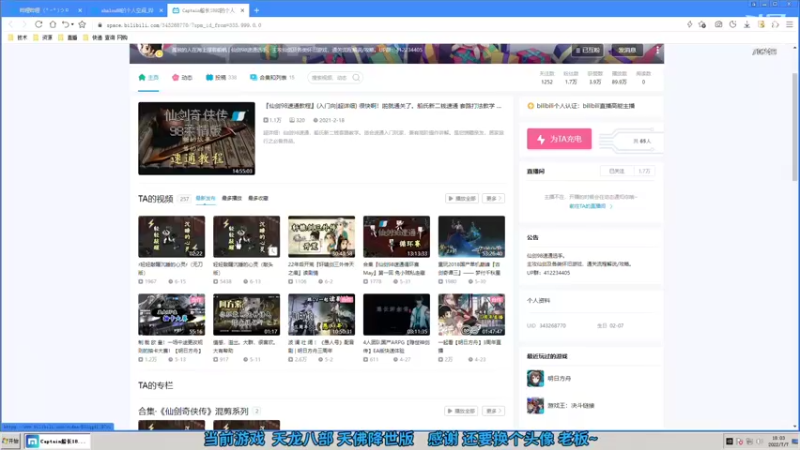This screenshot has height=450, width=800.
Task: Click 播放全部 in TA的视频 section
Action: point(462,198)
